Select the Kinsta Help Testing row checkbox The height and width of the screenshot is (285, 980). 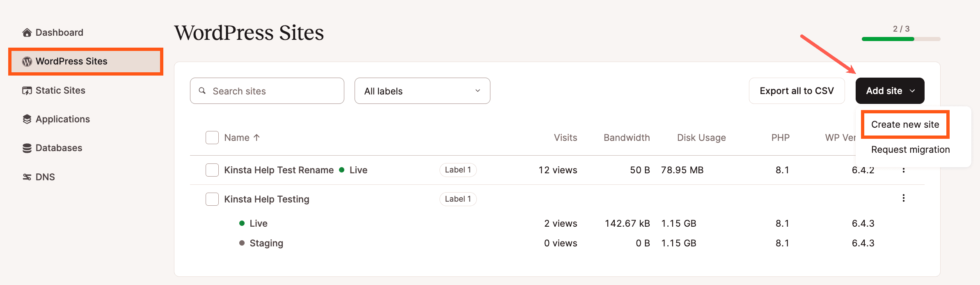click(x=212, y=199)
